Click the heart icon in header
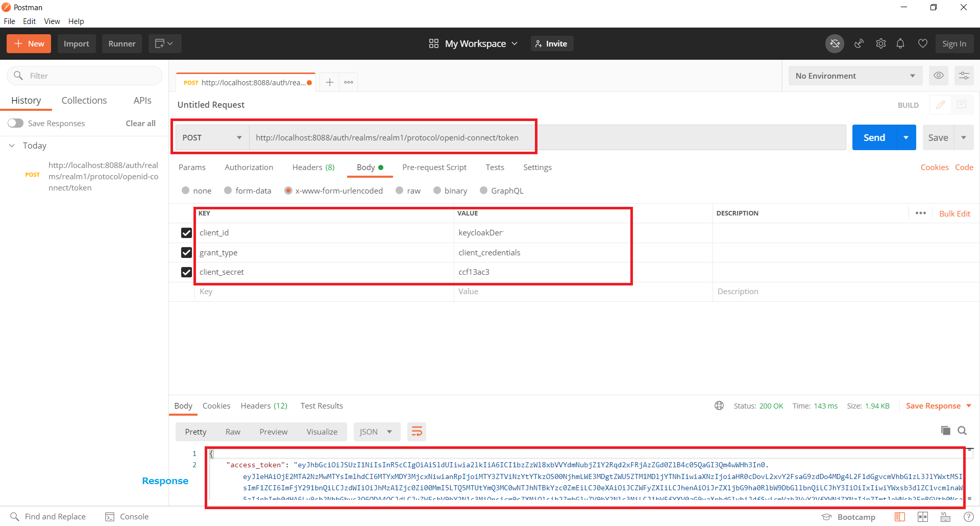The image size is (980, 526). click(922, 44)
